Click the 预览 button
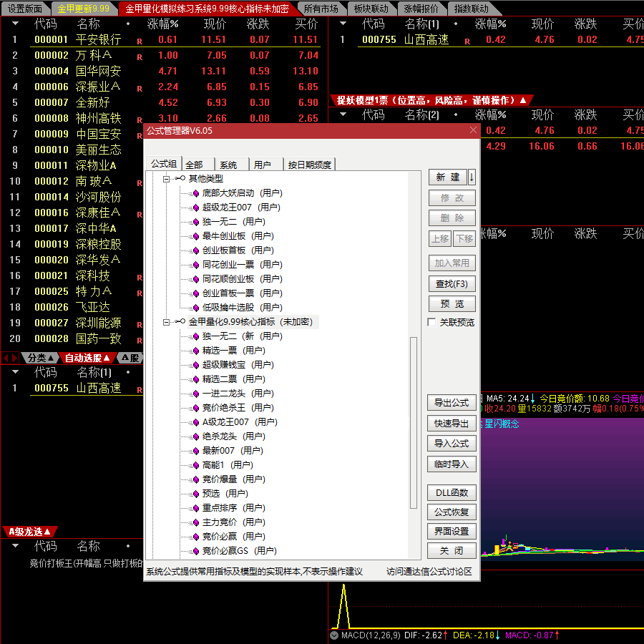The image size is (644, 644). pos(452,303)
